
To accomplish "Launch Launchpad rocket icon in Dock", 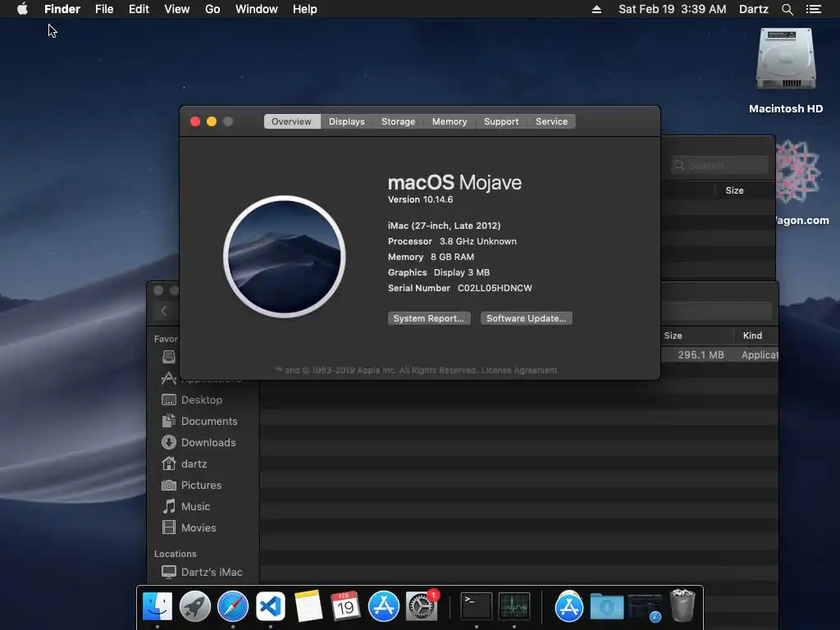I will coord(195,606).
